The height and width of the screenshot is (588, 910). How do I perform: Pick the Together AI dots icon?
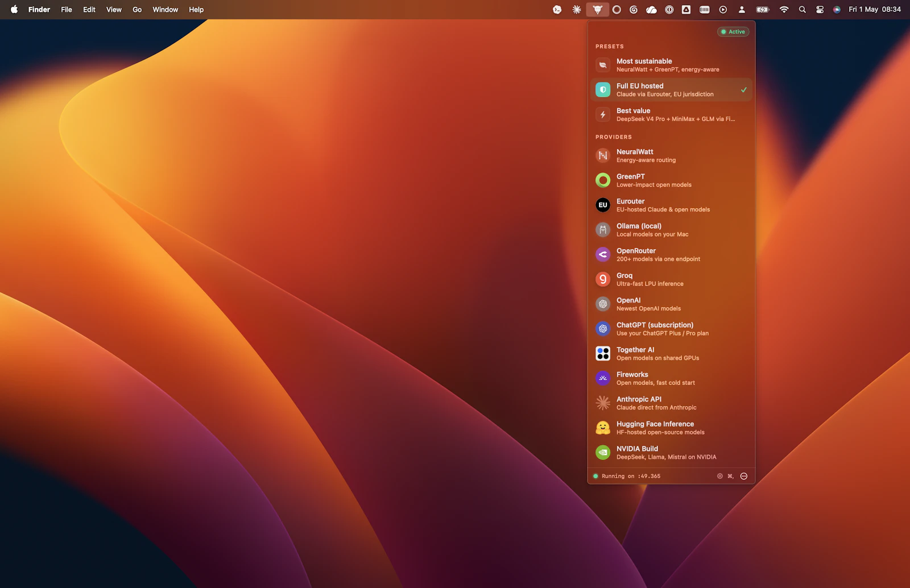pos(603,353)
